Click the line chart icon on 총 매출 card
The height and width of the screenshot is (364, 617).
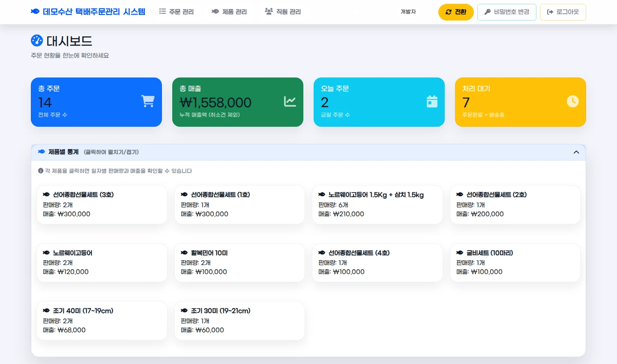(290, 101)
